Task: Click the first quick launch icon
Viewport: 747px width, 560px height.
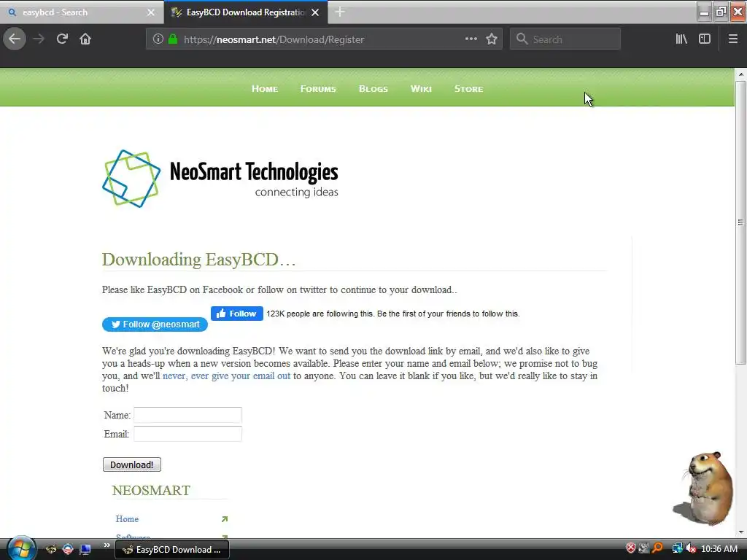Action: point(51,549)
